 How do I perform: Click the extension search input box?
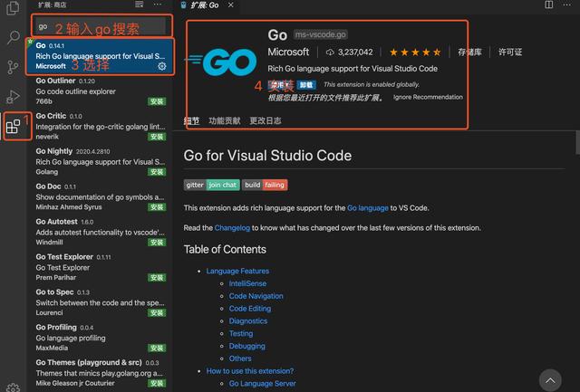[101, 26]
